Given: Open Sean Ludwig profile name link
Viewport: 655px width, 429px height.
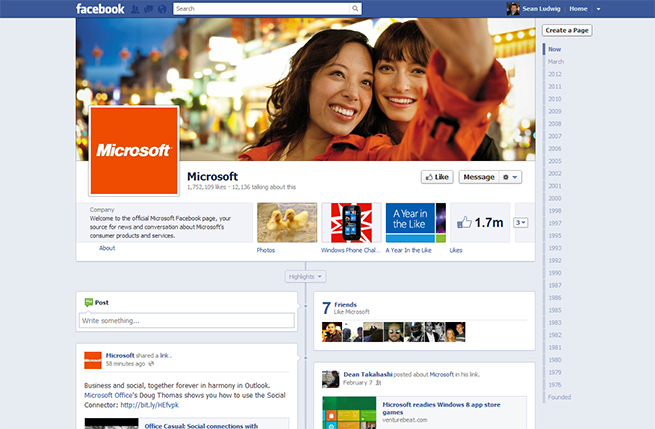Looking at the screenshot, I should coord(541,9).
